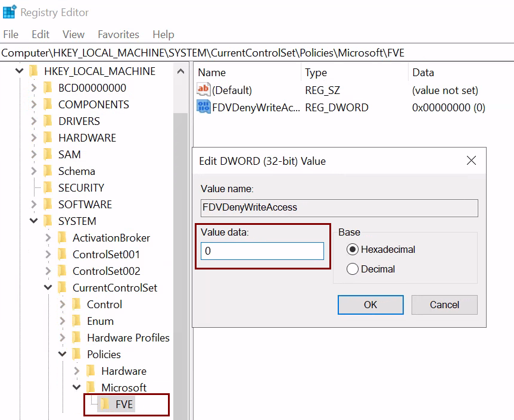
Task: Click the Value data input box
Action: click(x=262, y=251)
